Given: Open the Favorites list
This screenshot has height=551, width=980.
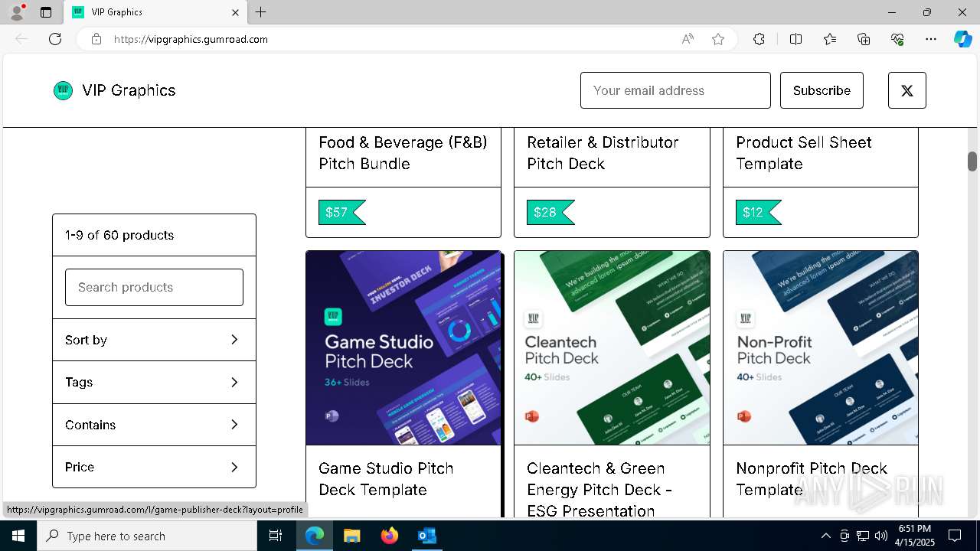Looking at the screenshot, I should point(830,39).
